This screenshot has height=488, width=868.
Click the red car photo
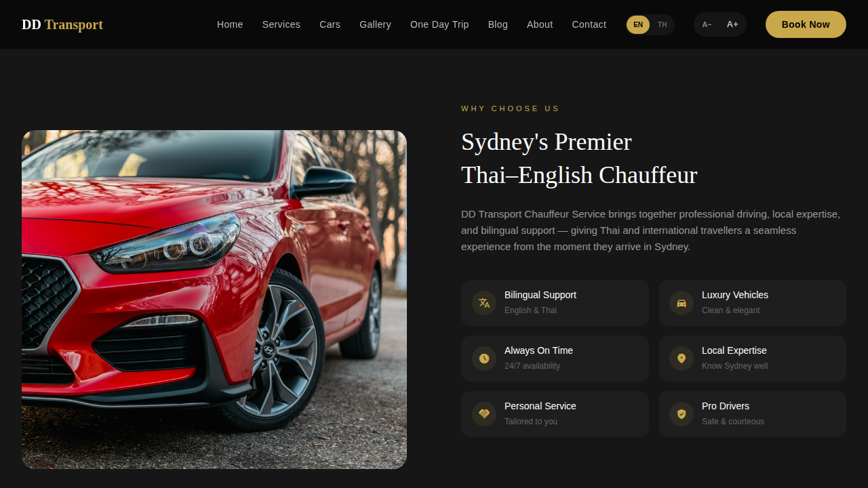(x=214, y=300)
